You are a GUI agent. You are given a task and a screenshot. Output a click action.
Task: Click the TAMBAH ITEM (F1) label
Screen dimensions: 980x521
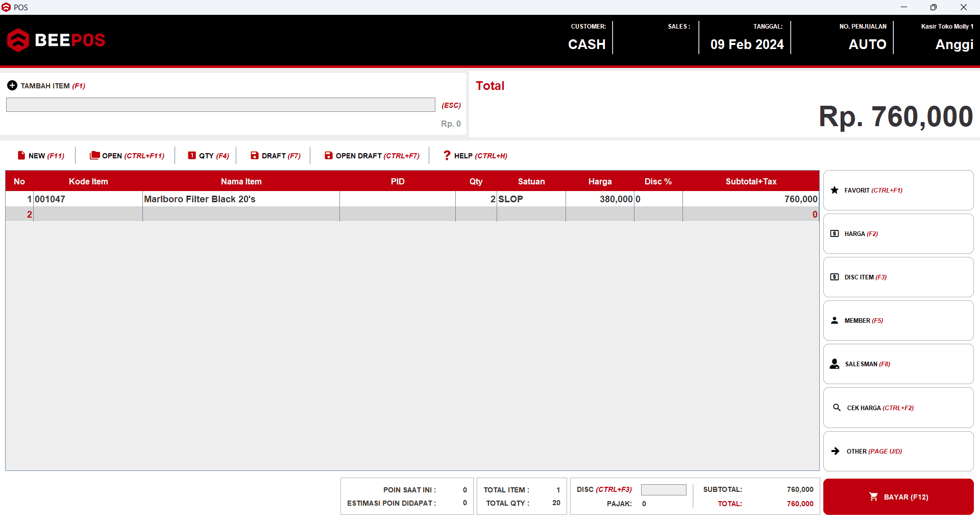point(53,86)
